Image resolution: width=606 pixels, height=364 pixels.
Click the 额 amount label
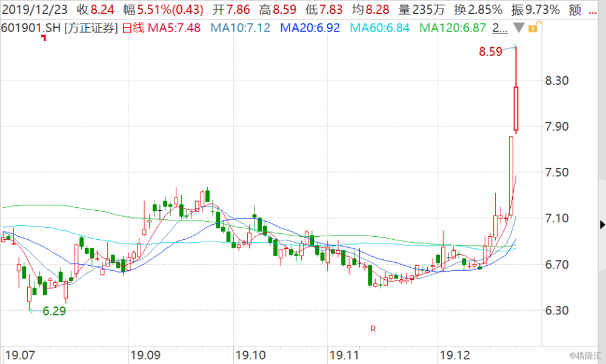pyautogui.click(x=575, y=10)
